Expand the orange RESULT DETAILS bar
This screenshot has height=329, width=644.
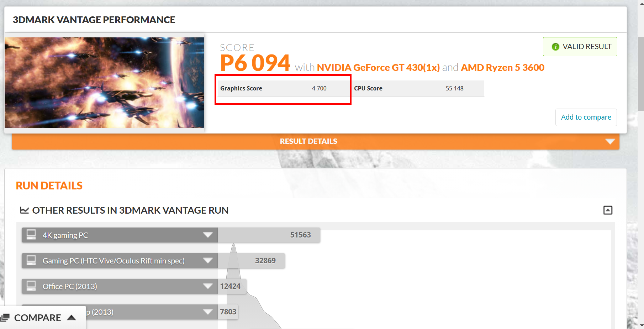pyautogui.click(x=316, y=141)
